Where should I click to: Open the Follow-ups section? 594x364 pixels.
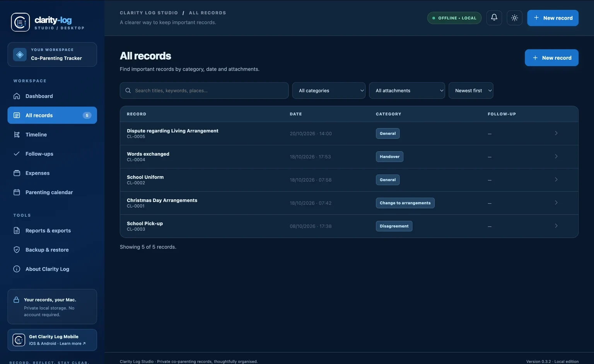point(52,154)
